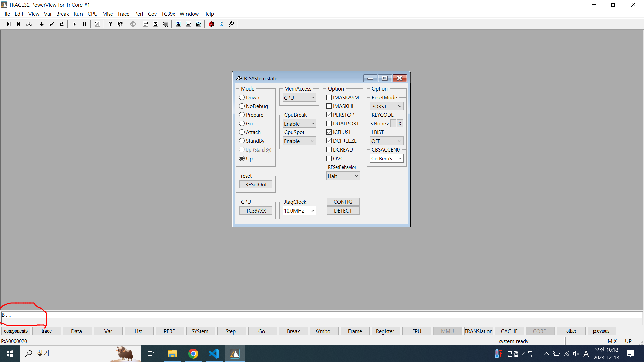Open the wrench system settings icon
Viewport: 644px width, 362px height.
[x=231, y=24]
